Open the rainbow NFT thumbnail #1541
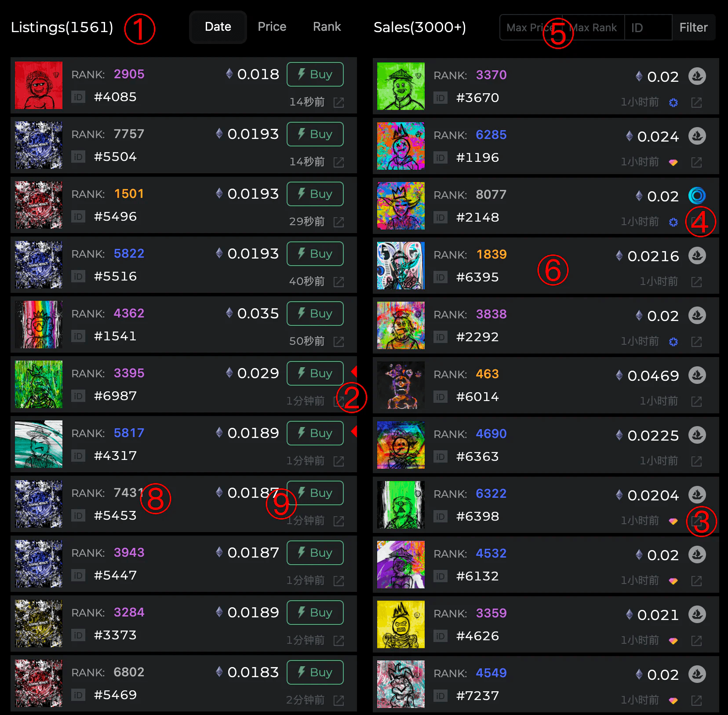This screenshot has width=728, height=715. [39, 325]
